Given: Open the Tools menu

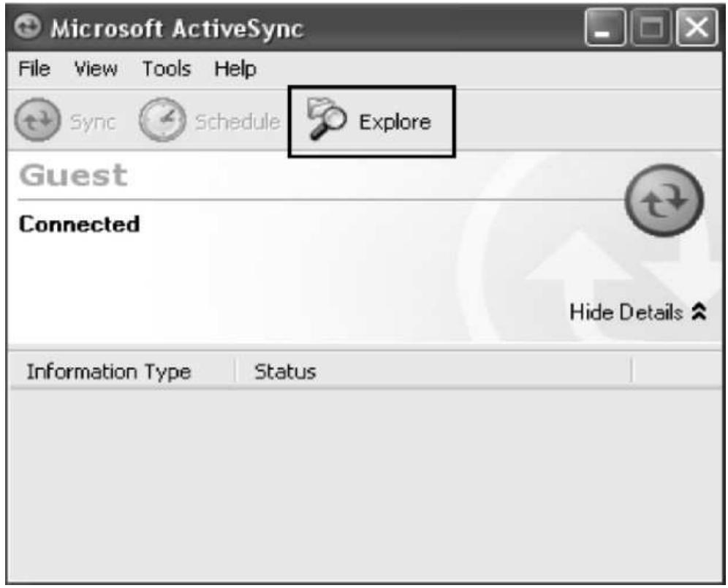Looking at the screenshot, I should 167,70.
